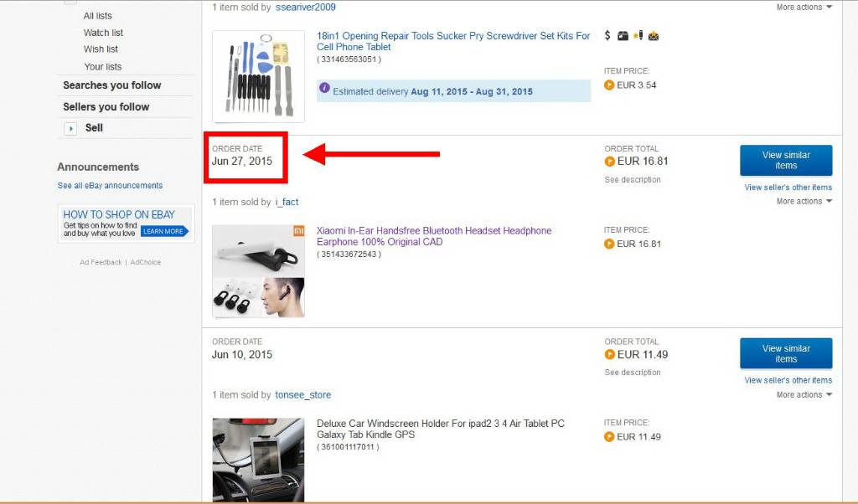Viewport: 858px width, 504px height.
Task: Open More actions dropdown for tonsee_store order
Action: tap(804, 394)
